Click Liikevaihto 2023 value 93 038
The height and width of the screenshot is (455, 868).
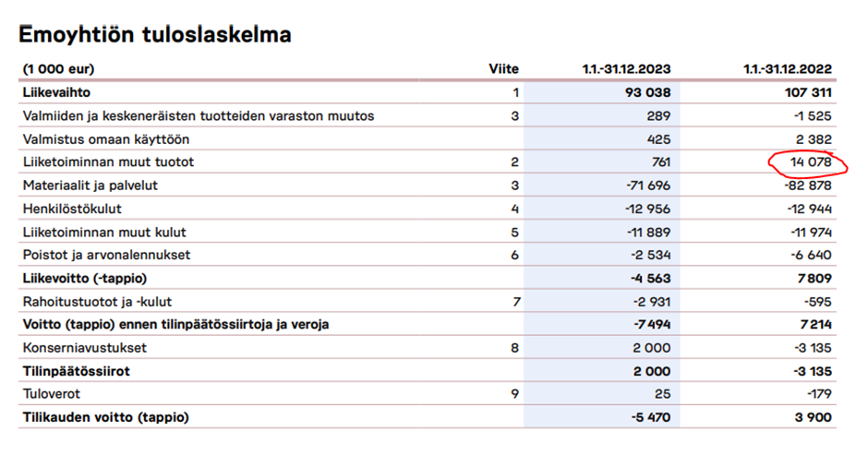(646, 92)
